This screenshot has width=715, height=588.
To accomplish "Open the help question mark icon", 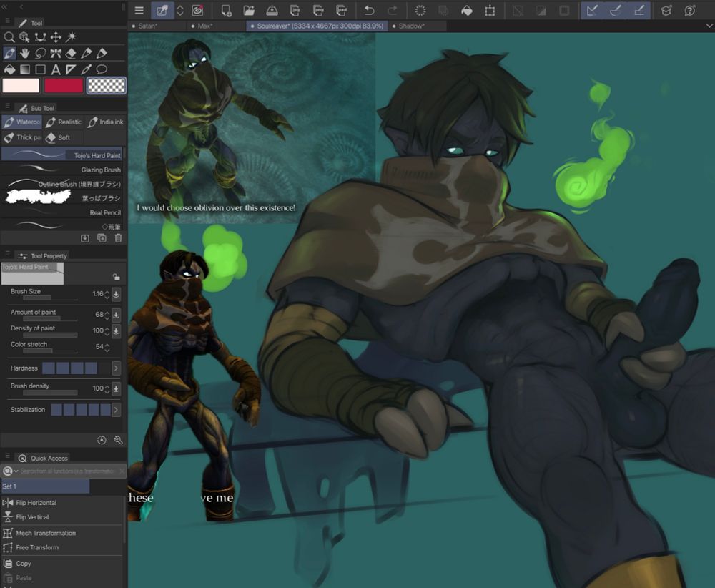I will point(690,11).
